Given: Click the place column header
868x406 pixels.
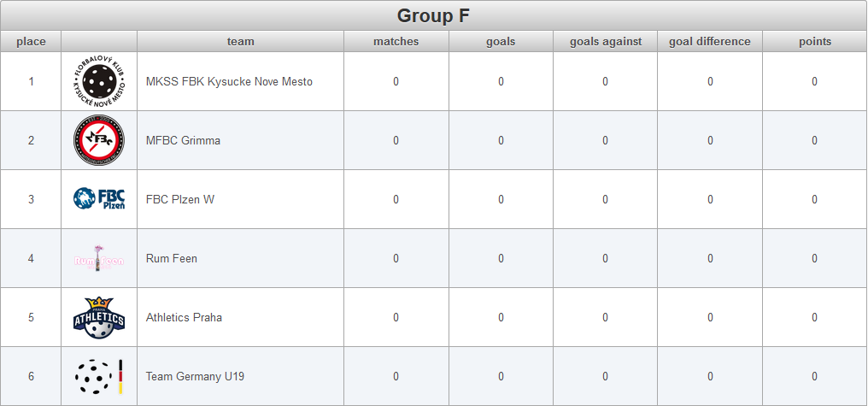Looking at the screenshot, I should [x=31, y=42].
